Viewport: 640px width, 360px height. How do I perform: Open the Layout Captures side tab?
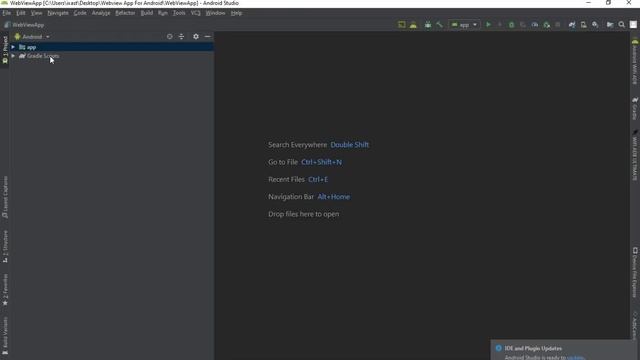5,197
